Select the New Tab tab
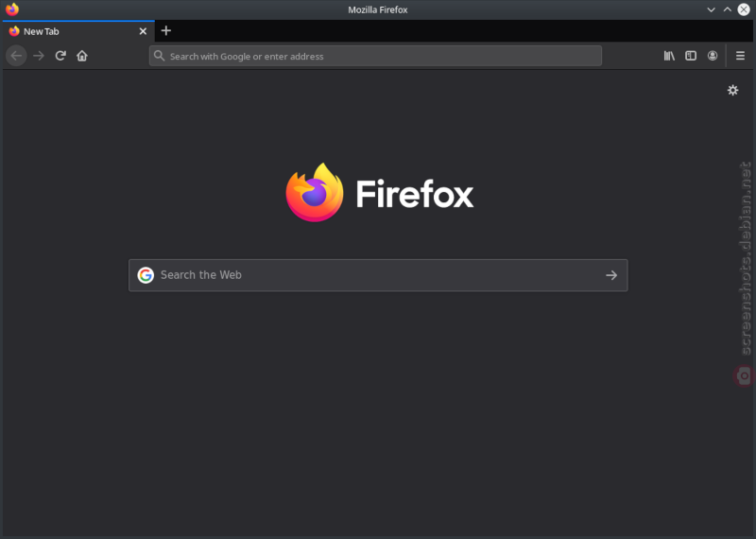Screen dimensions: 756x539 click(x=78, y=31)
